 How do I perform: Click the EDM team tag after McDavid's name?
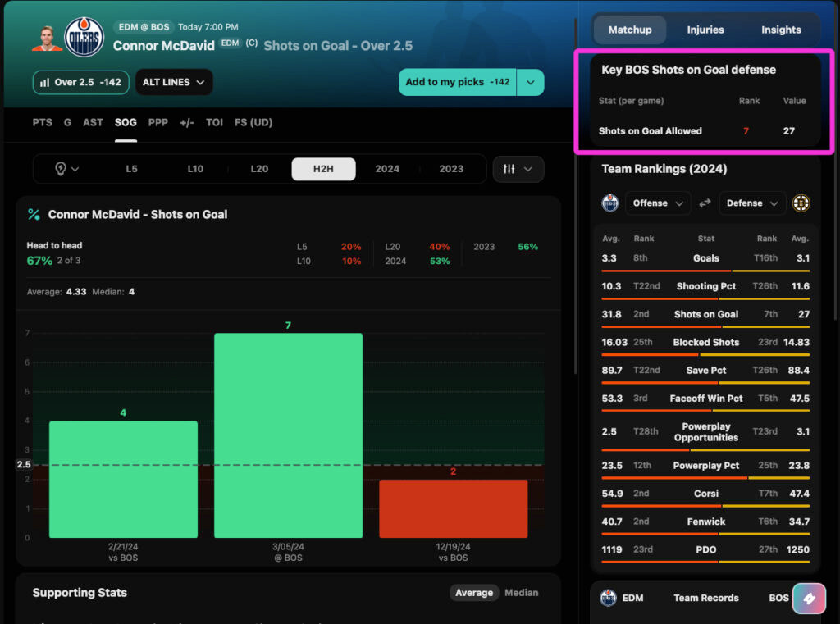coord(230,43)
